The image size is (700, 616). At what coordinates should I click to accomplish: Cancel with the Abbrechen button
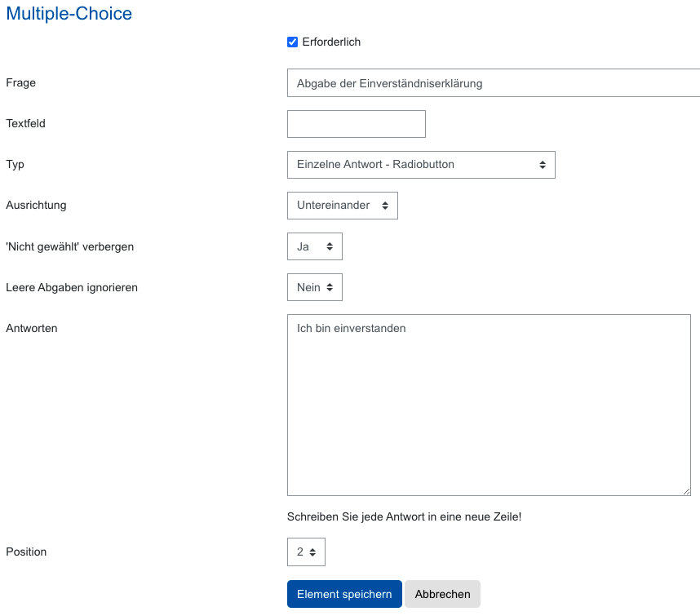[442, 594]
